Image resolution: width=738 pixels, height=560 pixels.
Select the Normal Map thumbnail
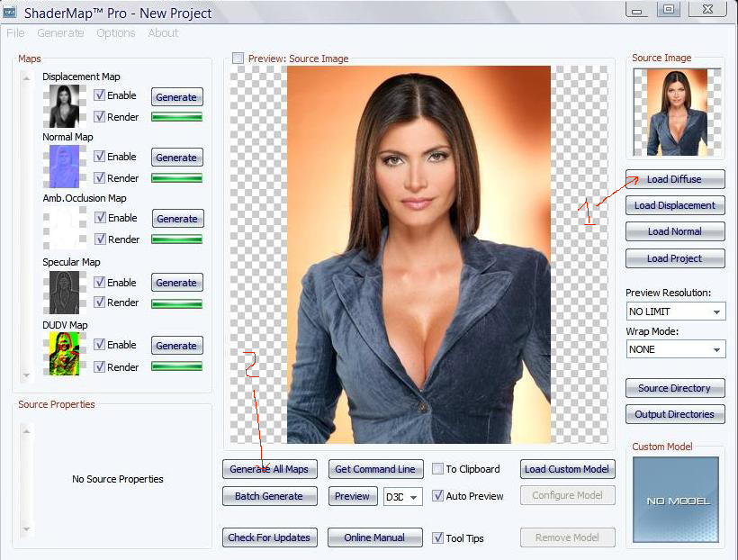tap(65, 167)
